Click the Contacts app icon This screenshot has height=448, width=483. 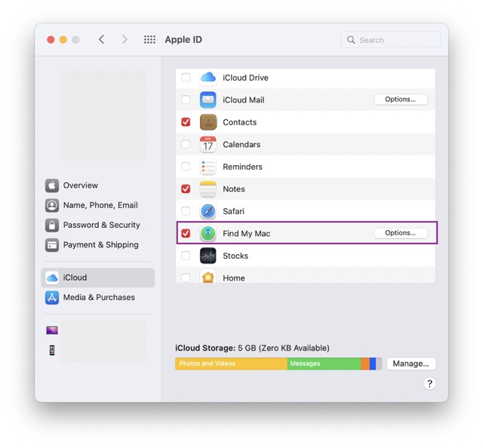pyautogui.click(x=208, y=122)
